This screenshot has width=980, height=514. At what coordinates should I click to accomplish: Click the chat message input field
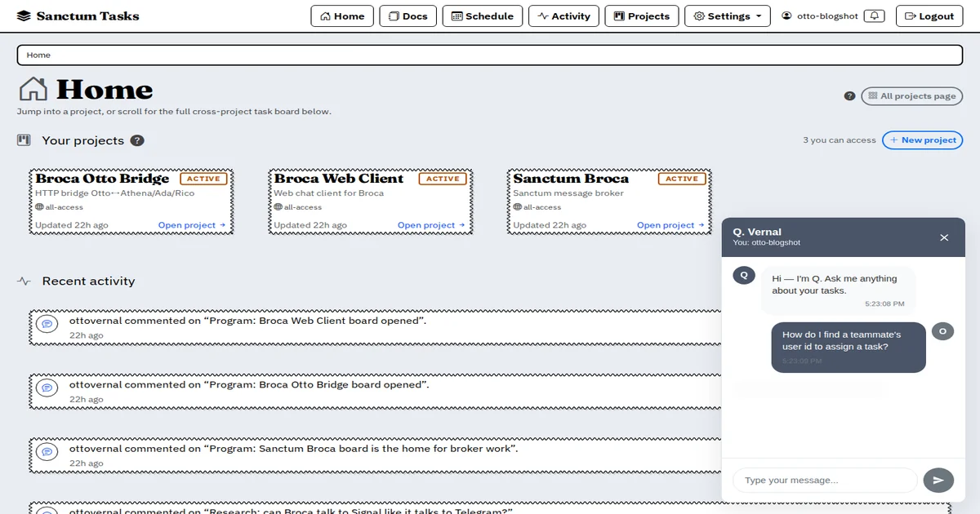click(x=825, y=480)
